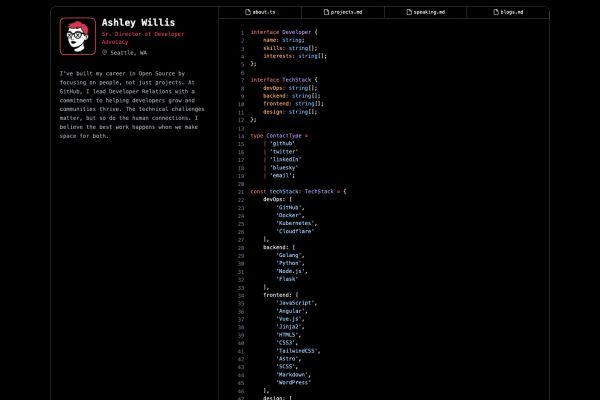The height and width of the screenshot is (400, 600).
Task: Click the 'TailwindCSS' entry in the code
Action: tap(297, 351)
